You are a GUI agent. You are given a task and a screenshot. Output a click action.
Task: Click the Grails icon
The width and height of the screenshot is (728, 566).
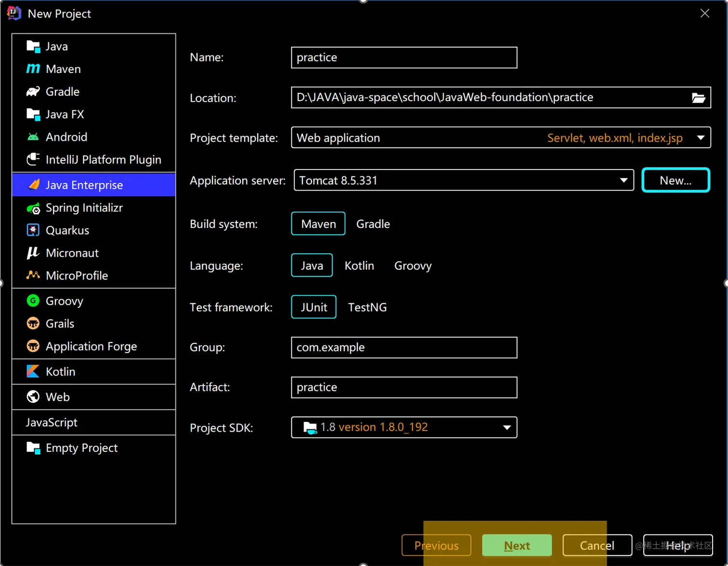[x=33, y=324]
